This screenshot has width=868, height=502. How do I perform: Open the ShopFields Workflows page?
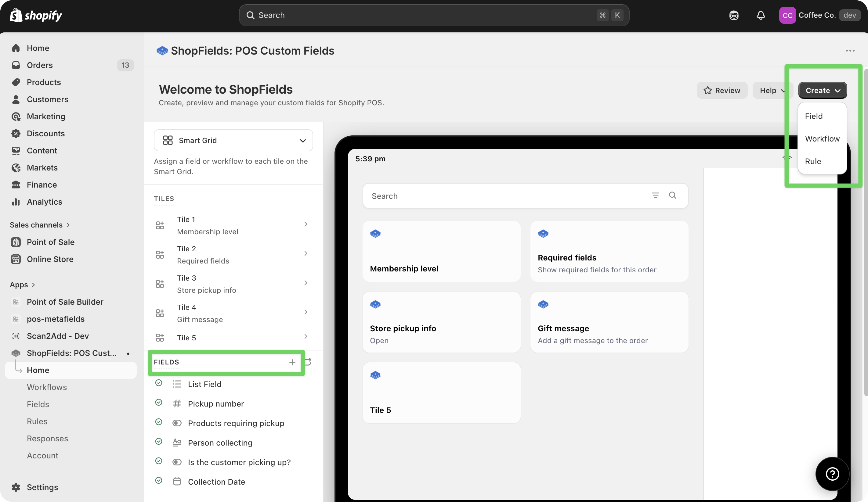coord(47,387)
